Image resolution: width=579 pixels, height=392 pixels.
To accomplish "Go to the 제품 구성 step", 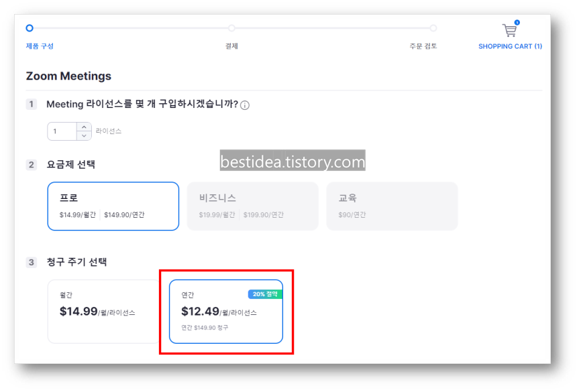I will click(x=40, y=46).
